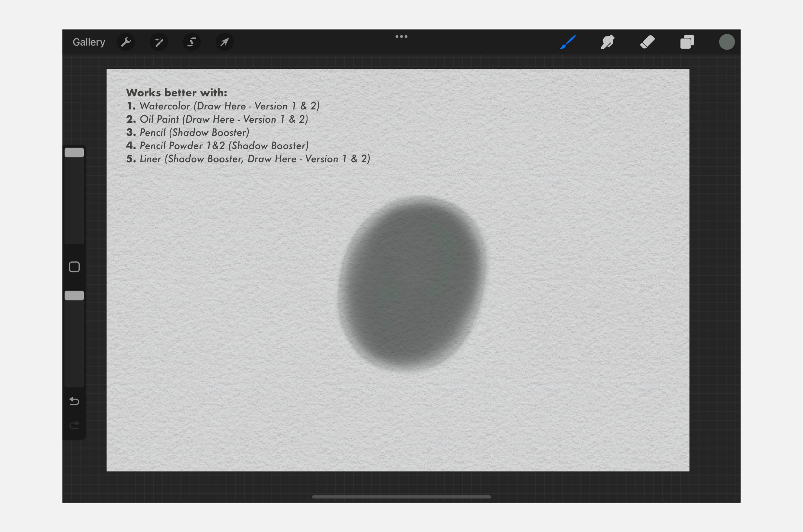Tap the square Modify button in sidebar
The image size is (803, 532).
pyautogui.click(x=74, y=267)
